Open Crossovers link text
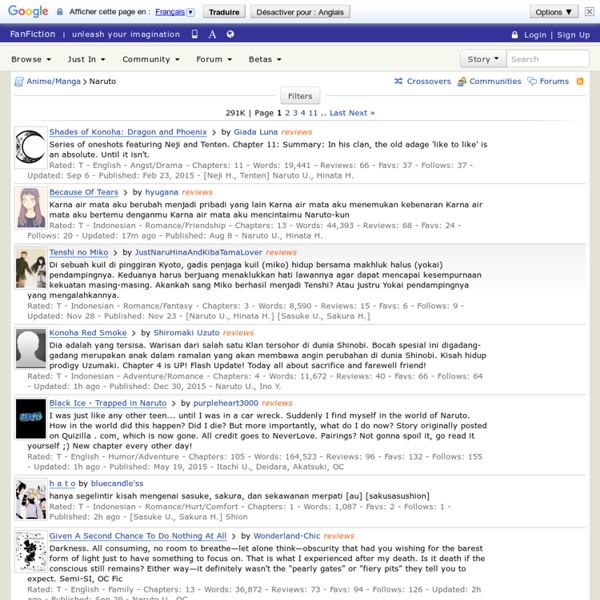The width and height of the screenshot is (600, 600). point(429,81)
